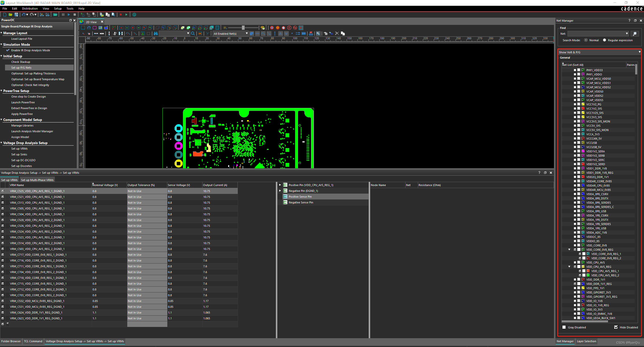Click the brightness slider handle in toolbar
Image resolution: width=644 pixels, height=347 pixels.
point(243,28)
